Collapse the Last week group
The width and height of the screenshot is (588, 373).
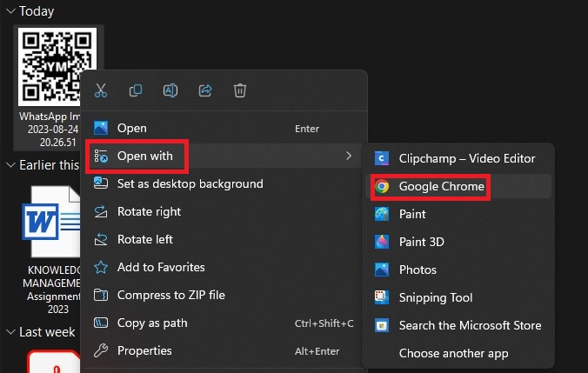click(10, 331)
